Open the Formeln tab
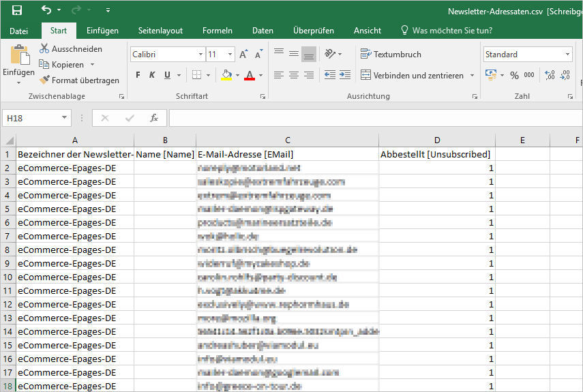This screenshot has width=583, height=392. coord(217,31)
